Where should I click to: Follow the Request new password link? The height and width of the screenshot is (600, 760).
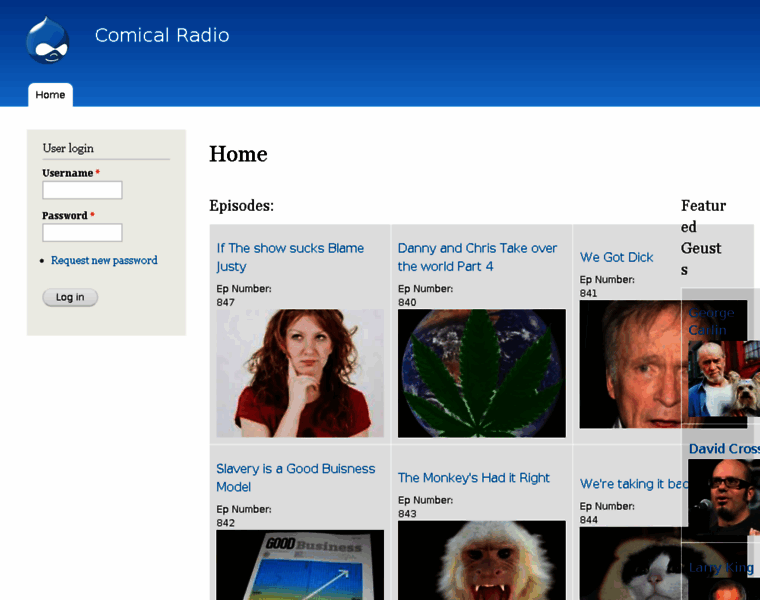click(104, 260)
